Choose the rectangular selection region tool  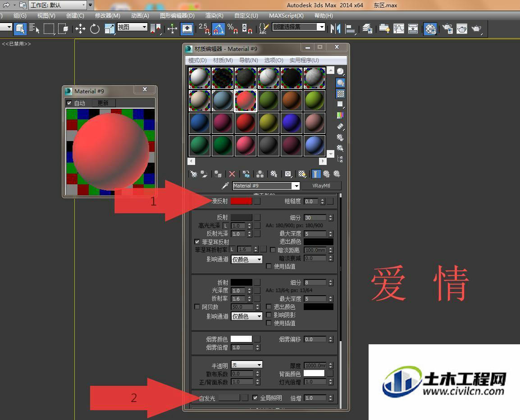[x=49, y=29]
